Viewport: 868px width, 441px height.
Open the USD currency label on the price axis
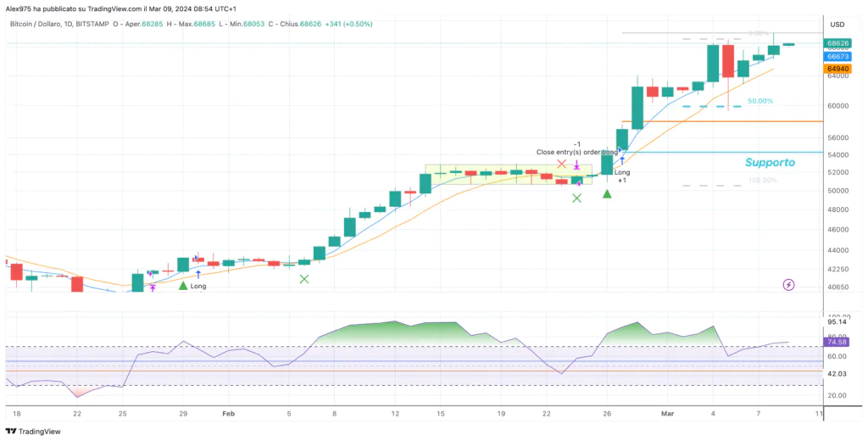[x=837, y=24]
